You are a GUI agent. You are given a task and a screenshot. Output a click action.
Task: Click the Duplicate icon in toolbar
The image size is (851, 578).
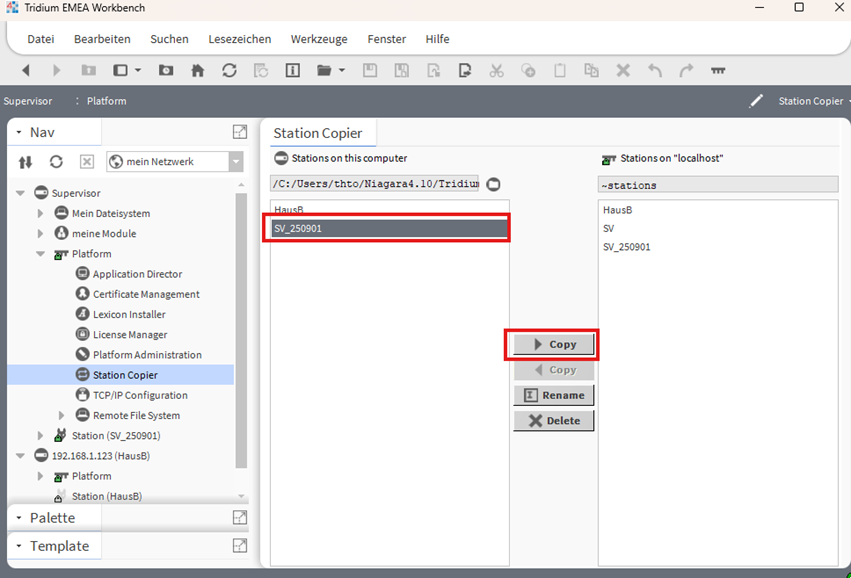click(x=591, y=70)
